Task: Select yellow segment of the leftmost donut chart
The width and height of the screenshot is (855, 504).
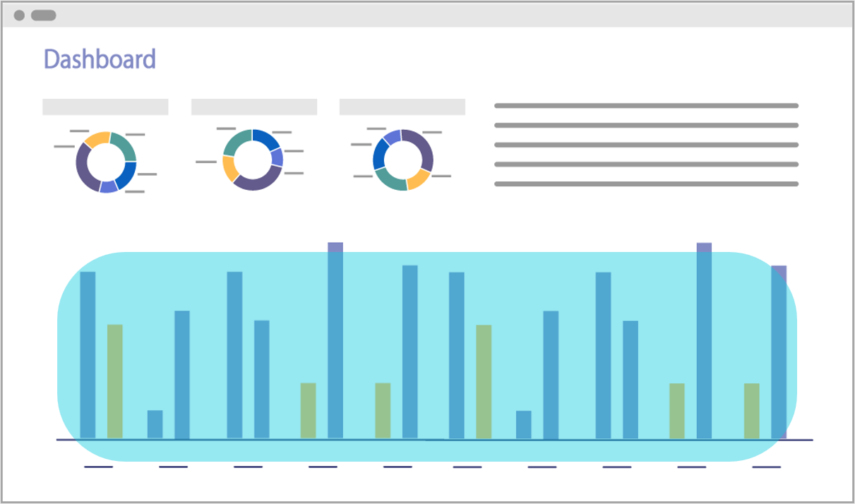Action: [x=97, y=138]
